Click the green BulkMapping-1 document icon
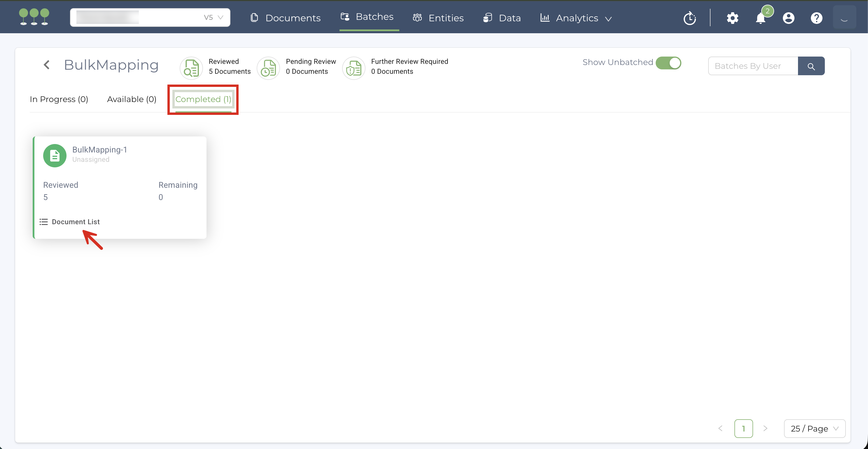This screenshot has width=868, height=449. 55,156
